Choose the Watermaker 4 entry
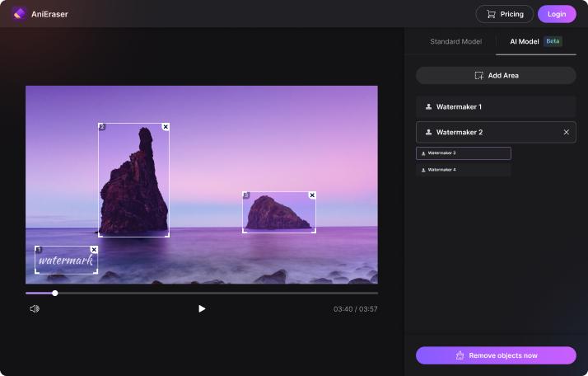This screenshot has height=376, width=588. pyautogui.click(x=463, y=170)
